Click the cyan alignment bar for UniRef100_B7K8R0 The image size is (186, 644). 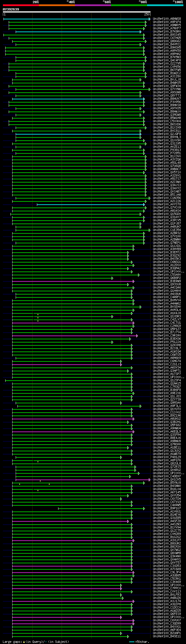tap(78, 32)
